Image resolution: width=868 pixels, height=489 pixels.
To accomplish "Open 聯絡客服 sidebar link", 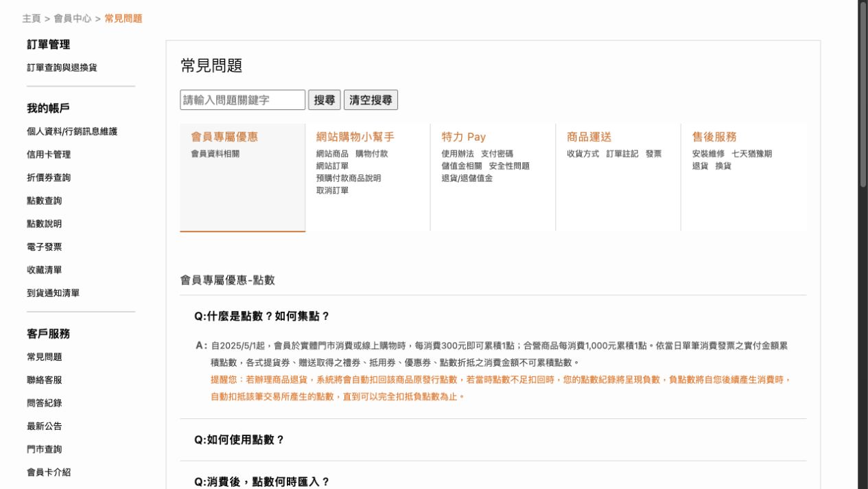I will [45, 380].
